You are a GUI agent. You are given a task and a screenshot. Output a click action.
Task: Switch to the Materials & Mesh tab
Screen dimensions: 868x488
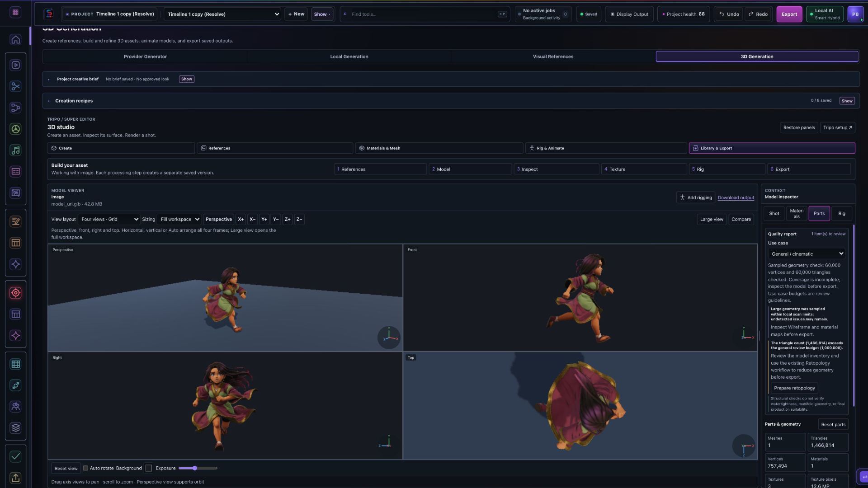439,148
